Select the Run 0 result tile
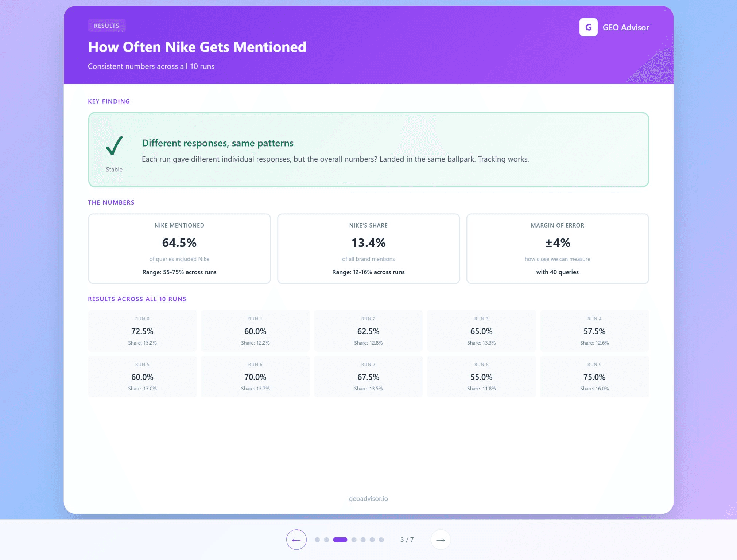The height and width of the screenshot is (560, 737). 142,331
